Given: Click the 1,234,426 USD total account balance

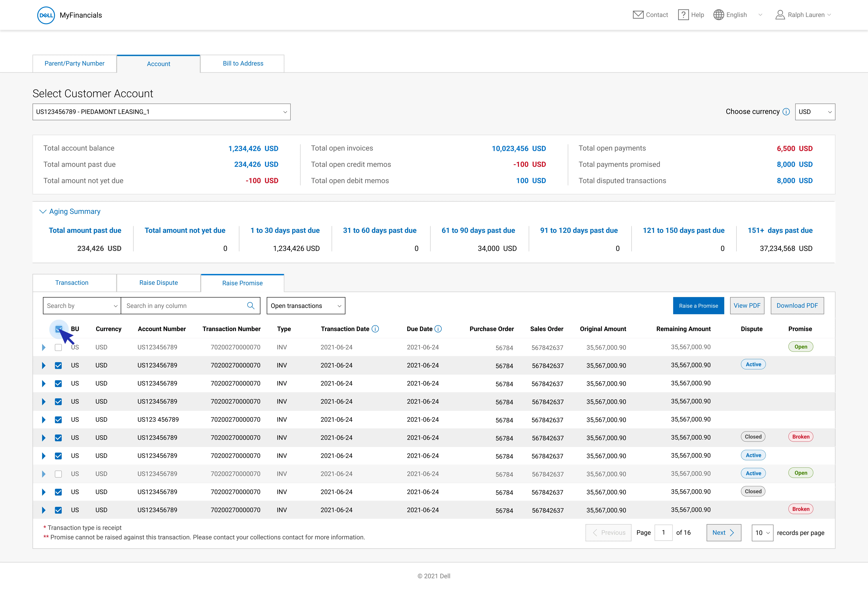Looking at the screenshot, I should click(253, 149).
